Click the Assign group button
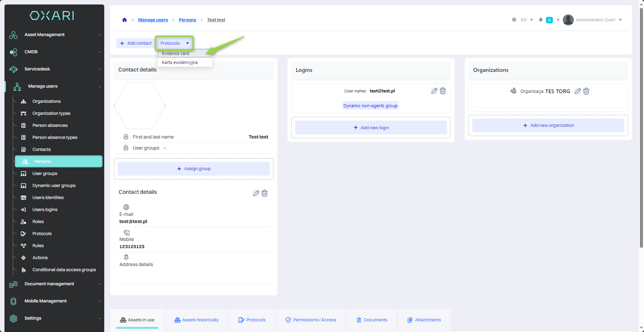The height and width of the screenshot is (332, 644). (x=193, y=169)
